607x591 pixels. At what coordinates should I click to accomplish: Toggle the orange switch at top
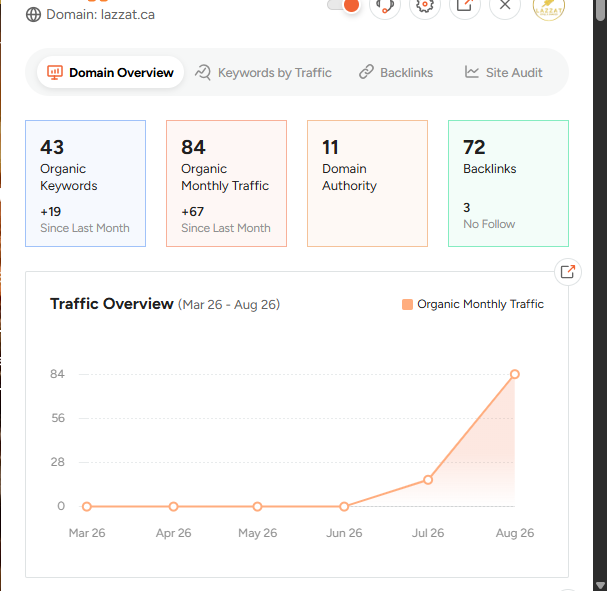pos(344,5)
